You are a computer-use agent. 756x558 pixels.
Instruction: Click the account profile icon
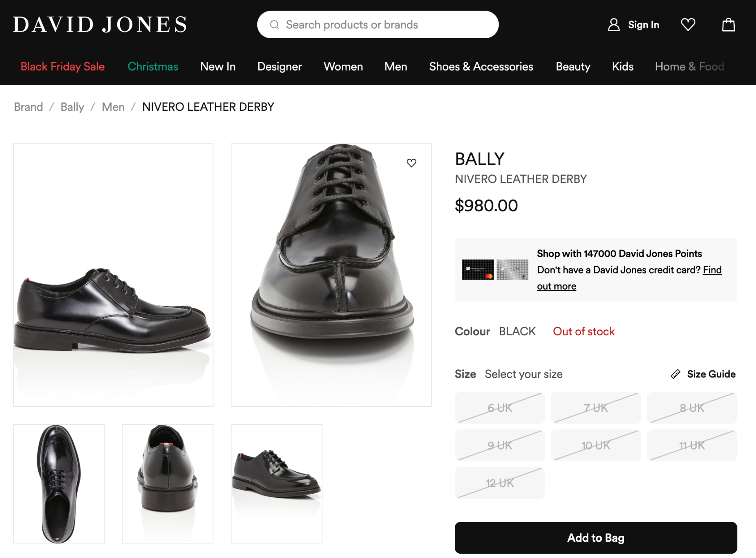click(x=613, y=25)
